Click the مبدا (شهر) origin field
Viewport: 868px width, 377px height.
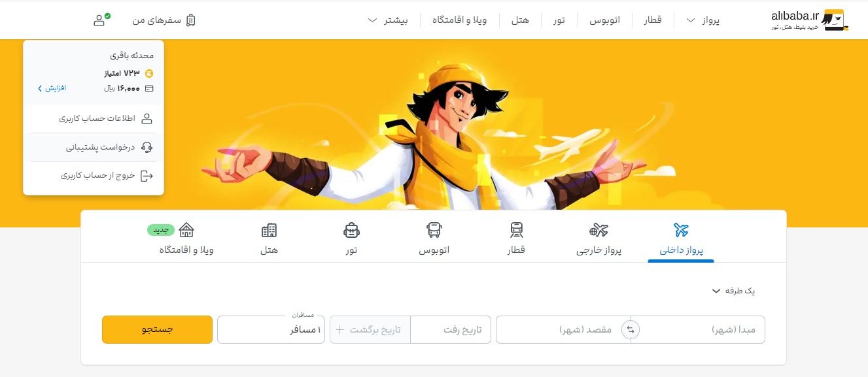(699, 329)
